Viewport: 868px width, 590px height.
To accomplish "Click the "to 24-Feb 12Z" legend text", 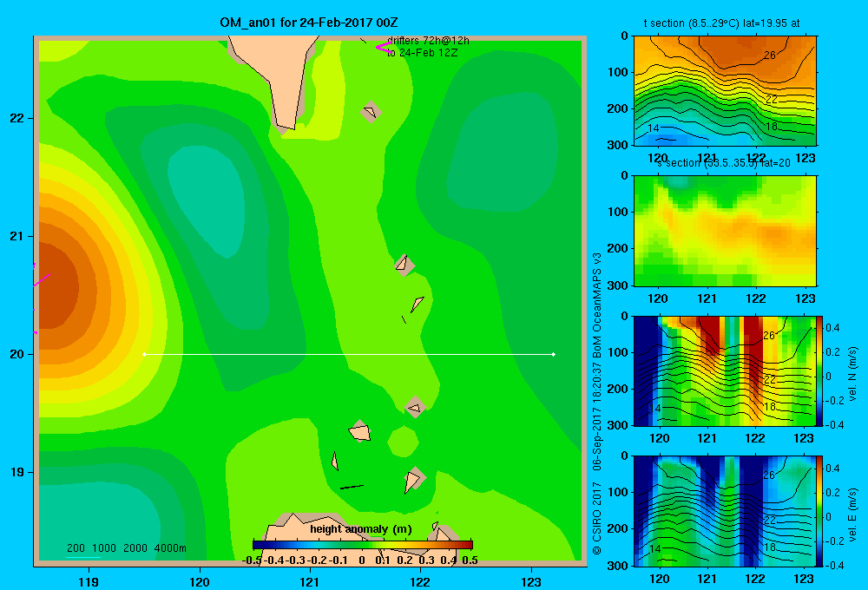I will (423, 53).
